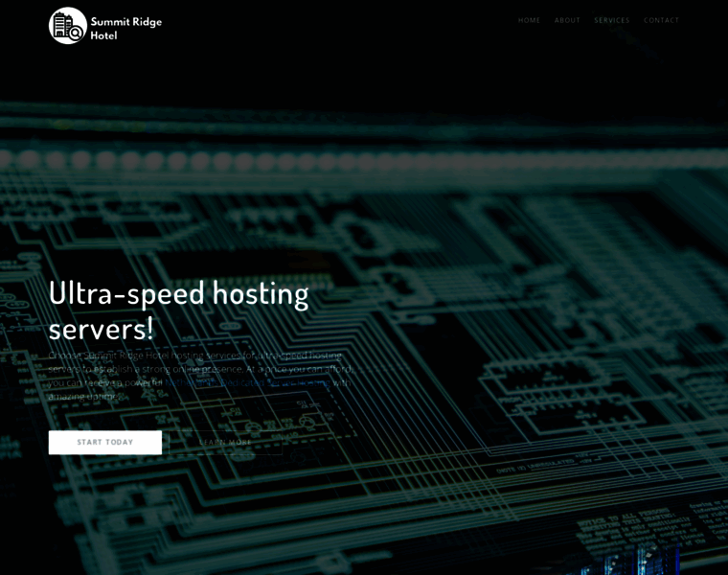Open the HOME menu item
Viewport: 728px width, 575px height.
tap(529, 20)
